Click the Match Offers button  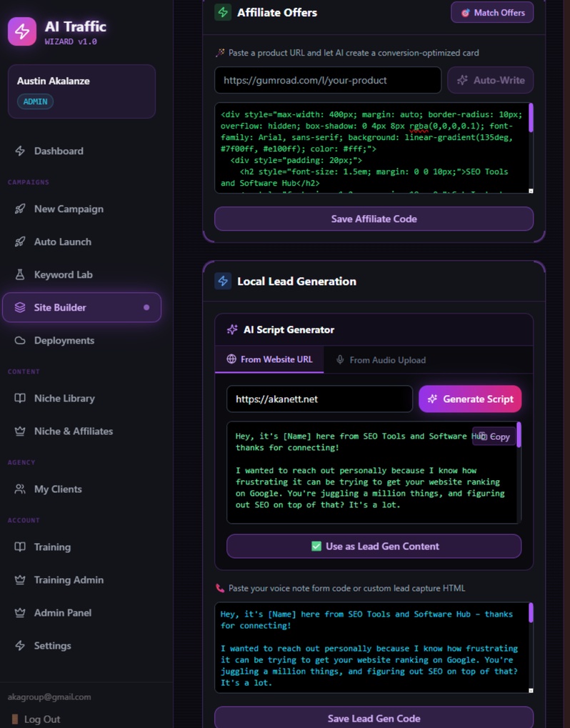[x=492, y=13]
